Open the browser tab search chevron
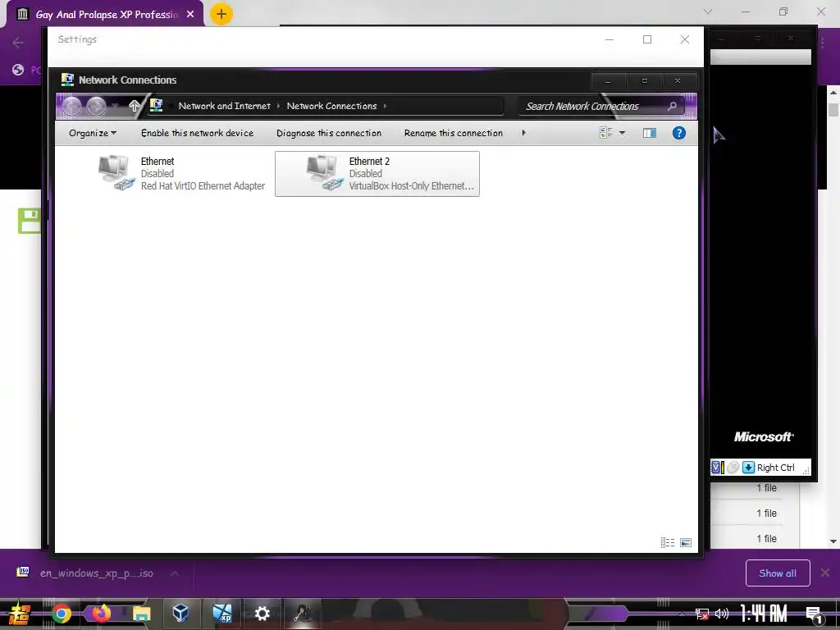The height and width of the screenshot is (630, 840). (708, 11)
